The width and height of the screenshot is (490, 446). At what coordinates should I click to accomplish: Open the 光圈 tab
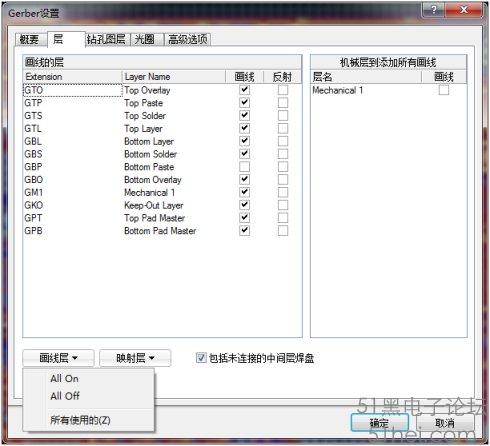[x=144, y=39]
